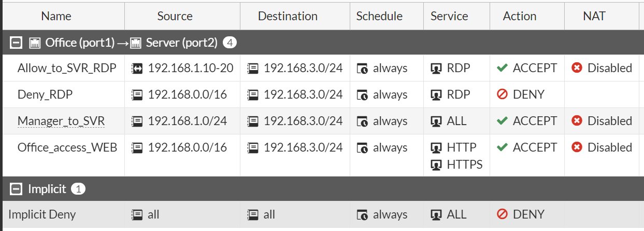Viewport: 644px width, 231px height.
Task: Click IP range icon beside 192.168.1.10-20
Action: pos(137,68)
